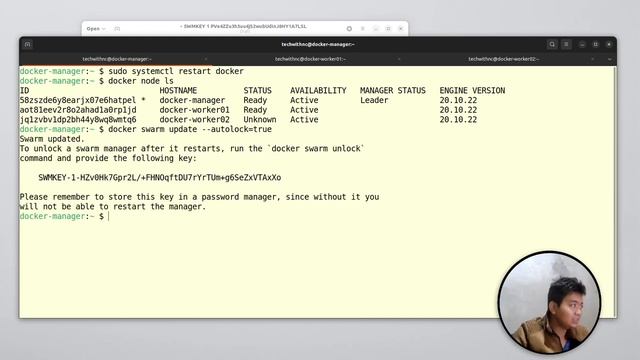
Task: Click the node ID starting with aot81eev
Action: pyautogui.click(x=78, y=110)
